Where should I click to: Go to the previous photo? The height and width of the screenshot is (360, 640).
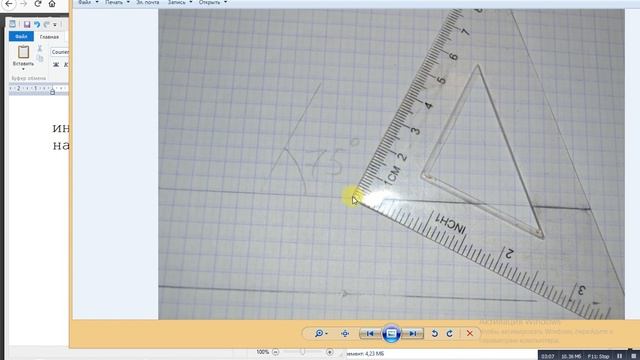(370, 333)
